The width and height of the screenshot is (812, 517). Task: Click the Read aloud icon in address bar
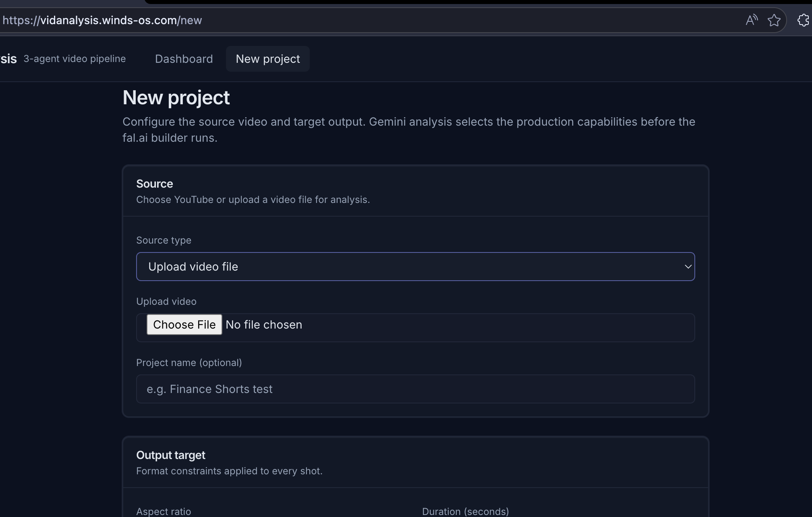(752, 20)
